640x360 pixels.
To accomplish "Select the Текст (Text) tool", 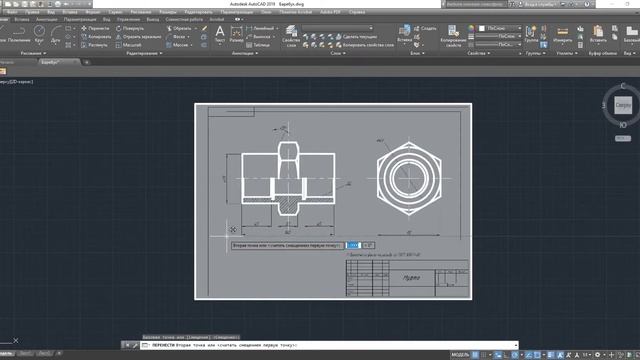I will click(x=220, y=34).
